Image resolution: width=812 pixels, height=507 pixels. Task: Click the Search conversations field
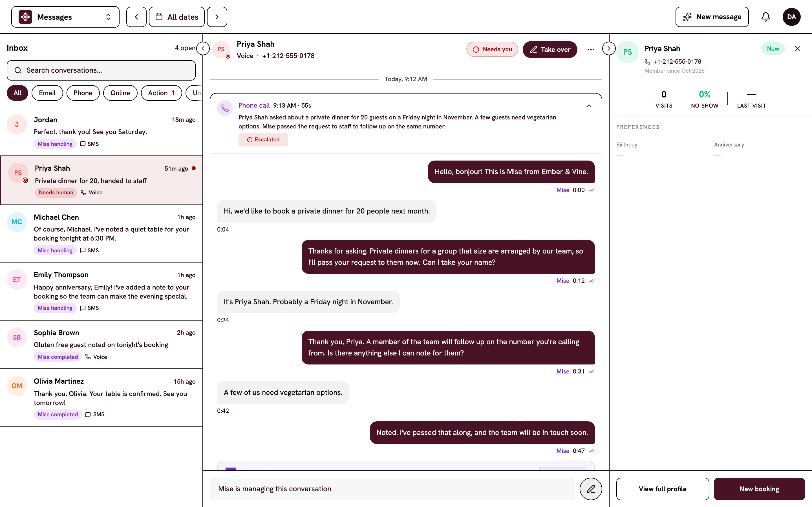click(101, 70)
